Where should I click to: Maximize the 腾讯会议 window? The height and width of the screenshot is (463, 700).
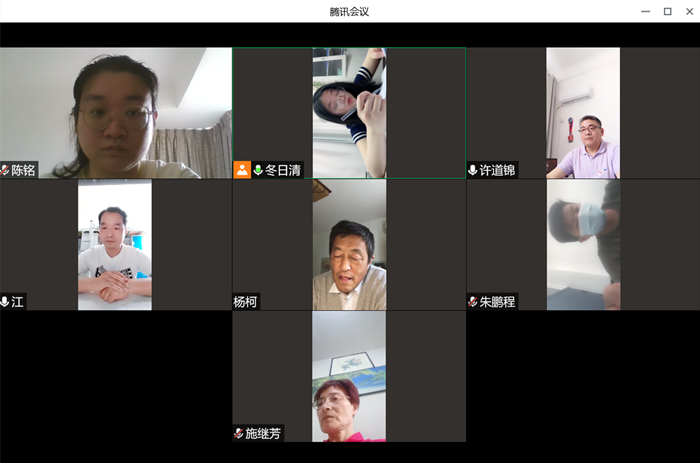pos(667,12)
